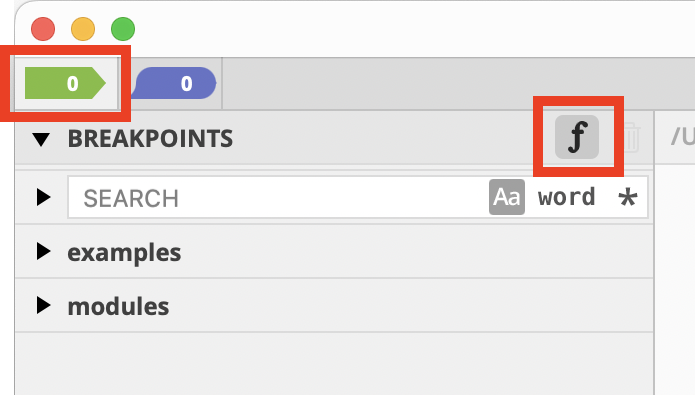Screen dimensions: 695x395
Task: Toggle the function breakpoints f icon
Action: pos(577,137)
